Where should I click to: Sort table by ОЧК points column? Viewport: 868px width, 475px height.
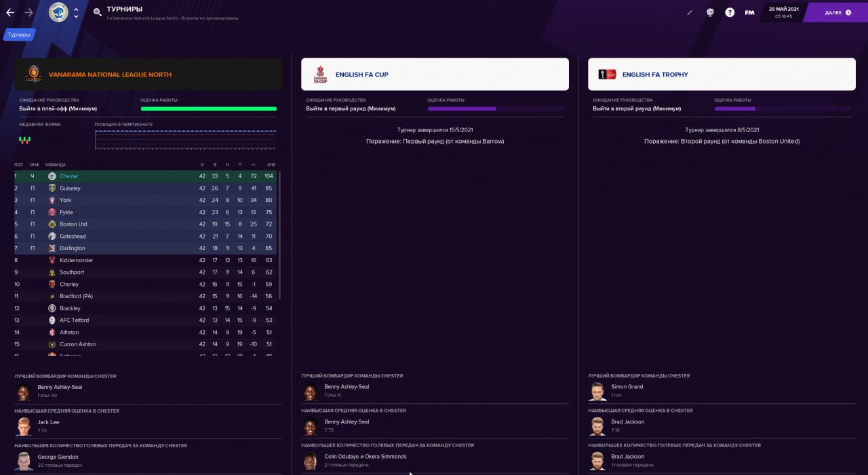coord(271,165)
